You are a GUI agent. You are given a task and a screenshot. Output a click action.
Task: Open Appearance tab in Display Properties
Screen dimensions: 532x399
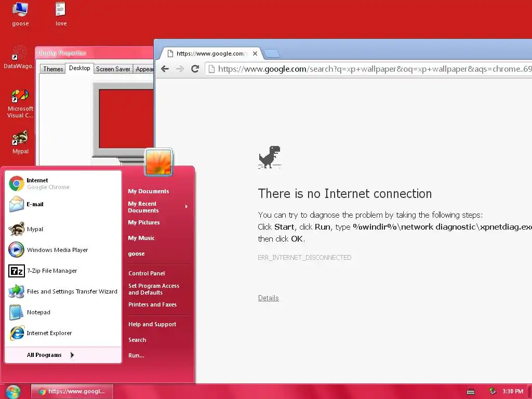coord(144,69)
